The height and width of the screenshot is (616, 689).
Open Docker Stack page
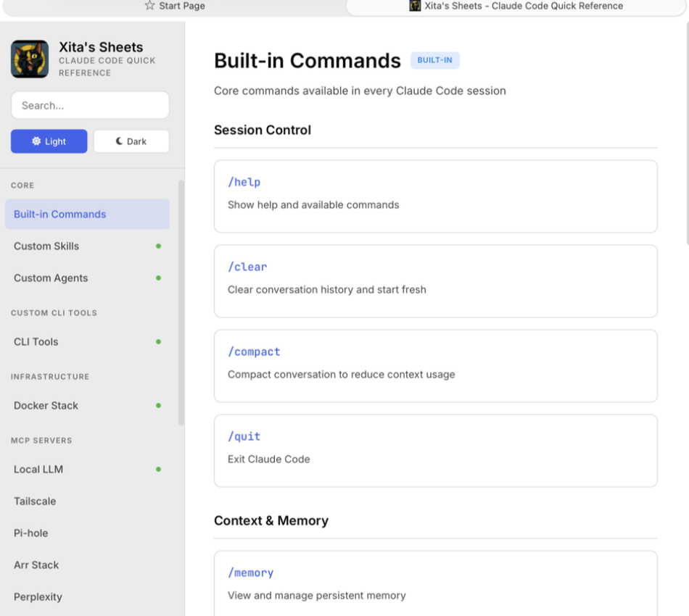click(x=87, y=406)
